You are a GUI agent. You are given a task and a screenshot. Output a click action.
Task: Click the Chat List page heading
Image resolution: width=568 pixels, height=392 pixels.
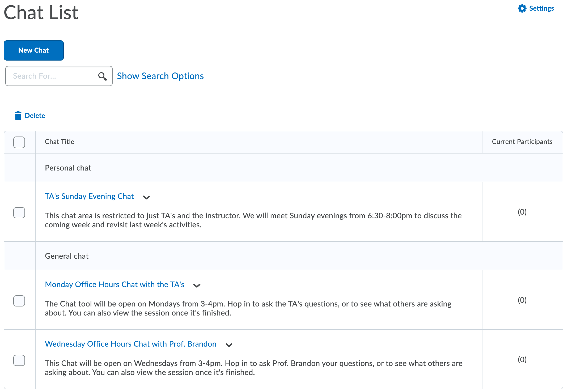click(x=41, y=12)
